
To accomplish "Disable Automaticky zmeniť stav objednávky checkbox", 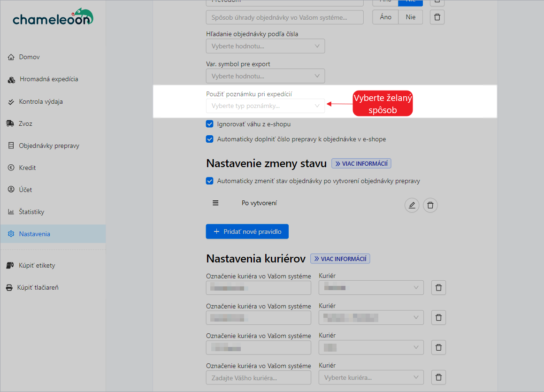I will (x=210, y=181).
